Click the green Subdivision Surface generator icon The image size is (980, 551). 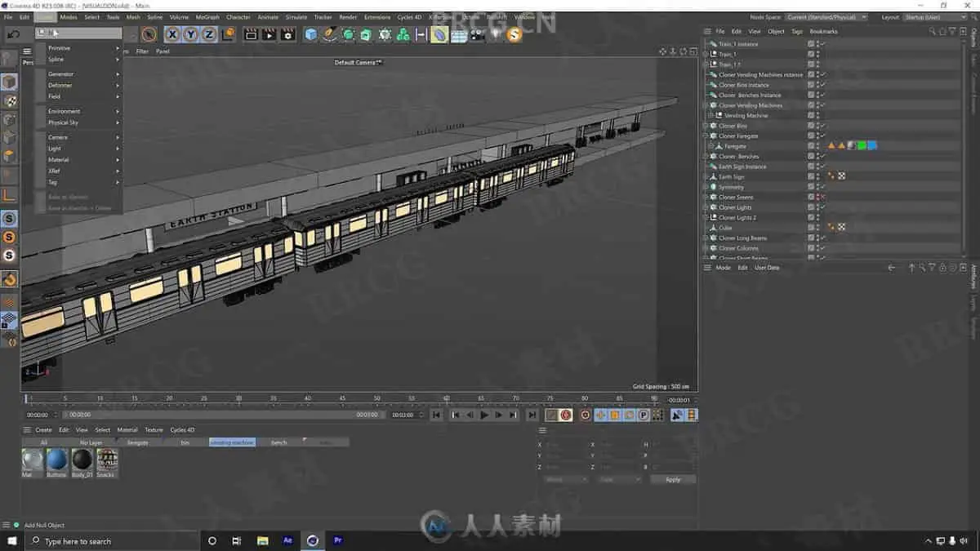click(349, 34)
